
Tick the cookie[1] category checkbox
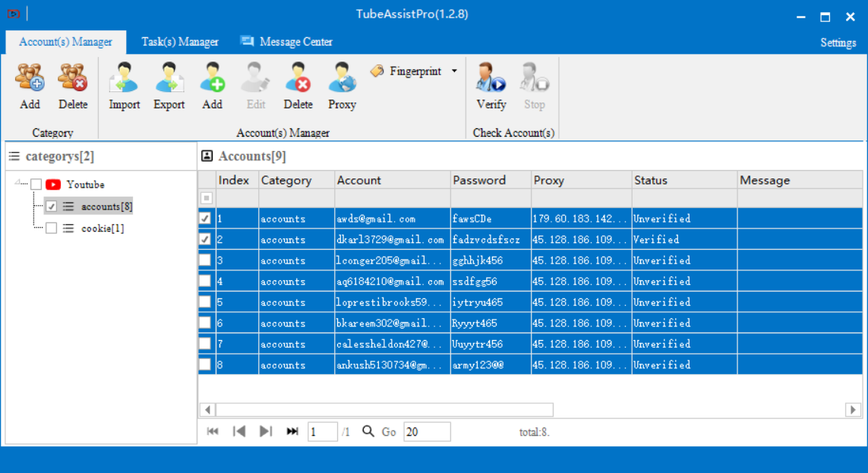click(52, 228)
